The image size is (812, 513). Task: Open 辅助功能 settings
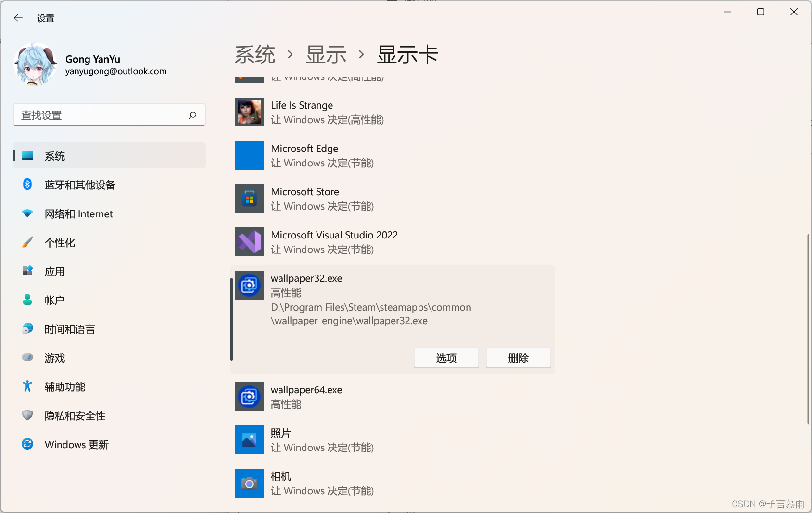click(110, 387)
